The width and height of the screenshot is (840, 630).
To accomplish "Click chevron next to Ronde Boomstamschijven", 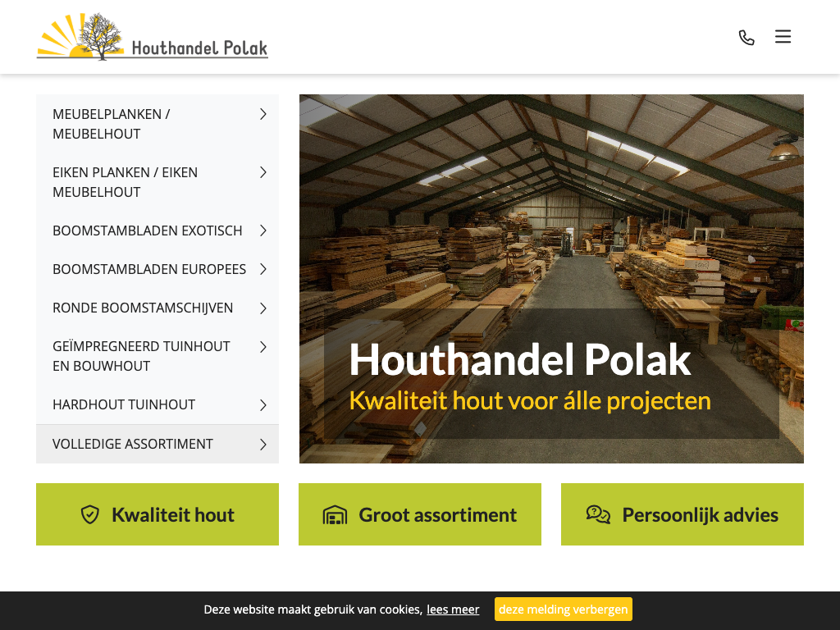I will pos(263,308).
